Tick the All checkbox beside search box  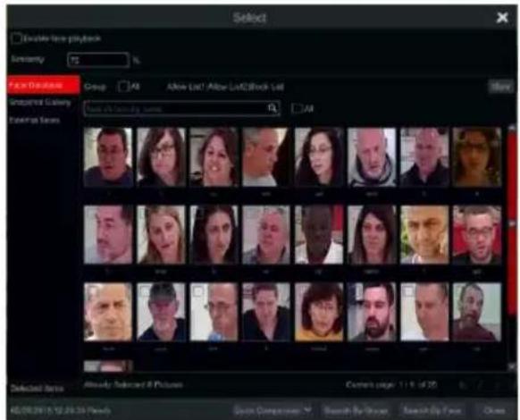(x=297, y=108)
